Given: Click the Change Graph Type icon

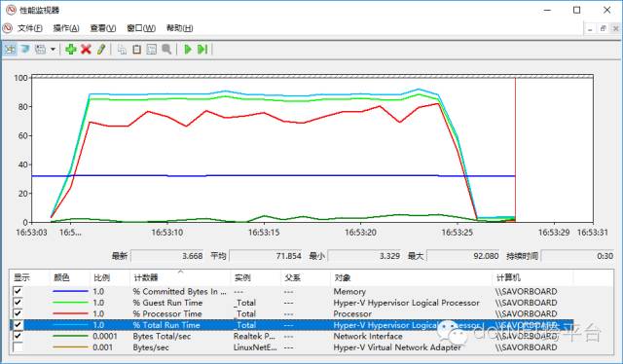Looking at the screenshot, I should coord(40,50).
